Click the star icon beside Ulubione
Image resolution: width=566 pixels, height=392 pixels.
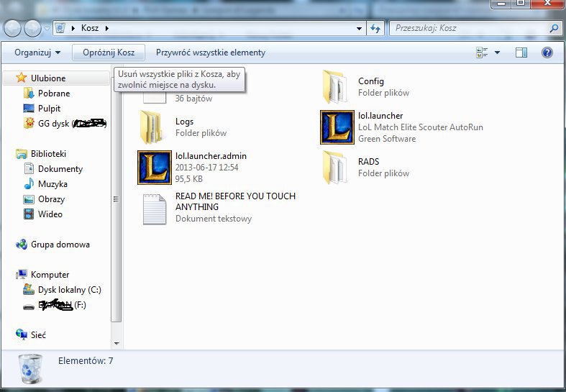22,78
